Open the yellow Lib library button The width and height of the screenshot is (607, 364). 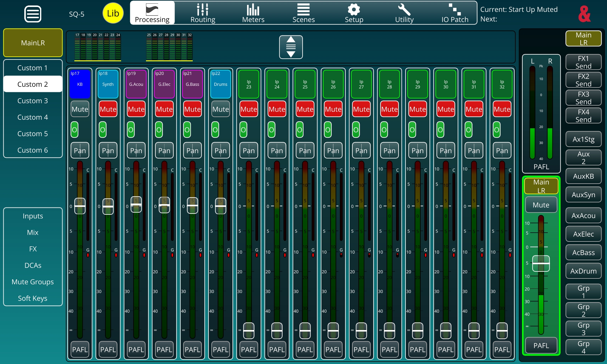(113, 13)
